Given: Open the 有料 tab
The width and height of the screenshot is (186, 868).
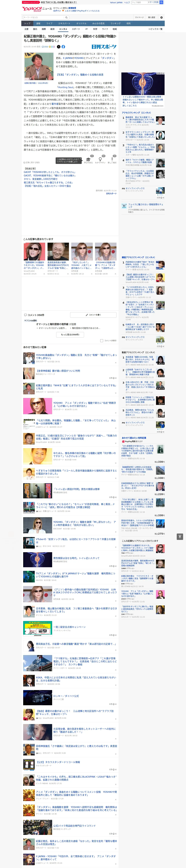Looking at the screenshot, I should coord(128,24).
